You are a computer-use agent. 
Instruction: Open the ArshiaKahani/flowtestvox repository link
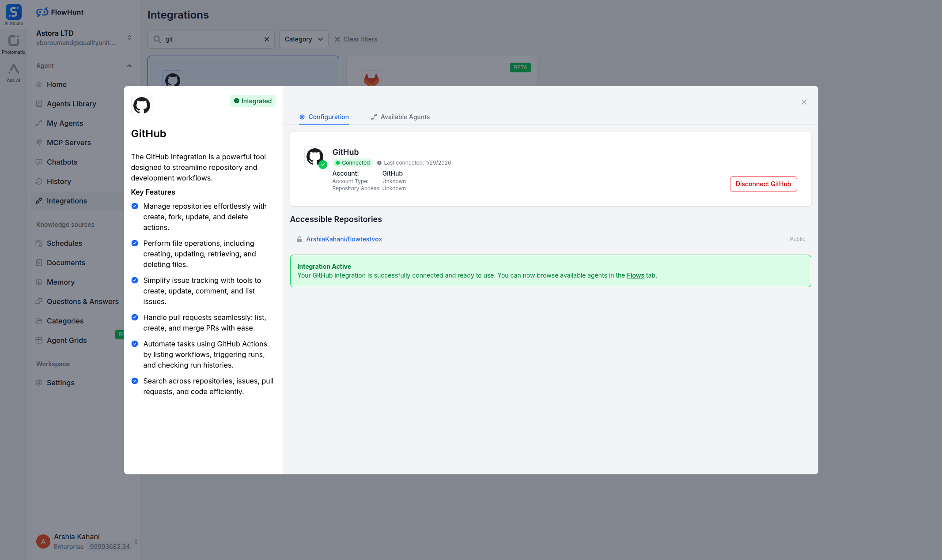tap(344, 239)
